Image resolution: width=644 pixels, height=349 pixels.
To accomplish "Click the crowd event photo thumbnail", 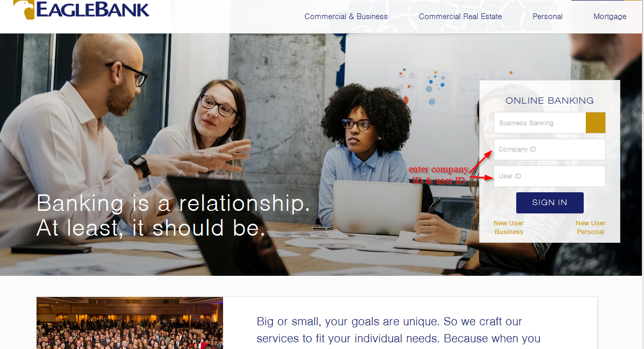I will [130, 323].
